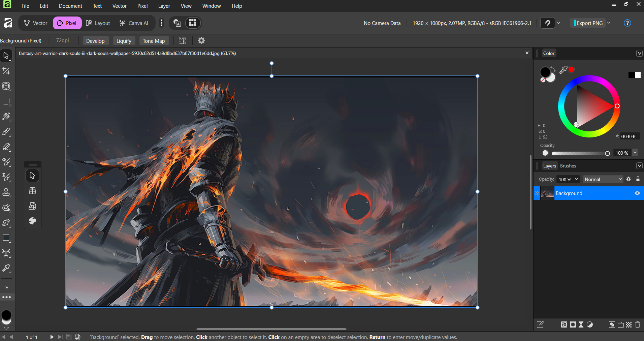
Task: Switch to the Pixel studio
Action: (x=67, y=23)
